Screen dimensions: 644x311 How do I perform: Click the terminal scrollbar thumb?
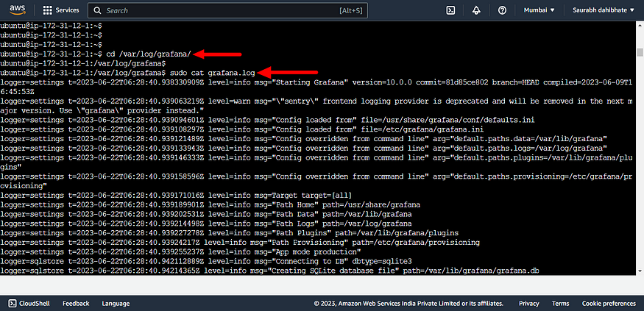click(x=640, y=52)
